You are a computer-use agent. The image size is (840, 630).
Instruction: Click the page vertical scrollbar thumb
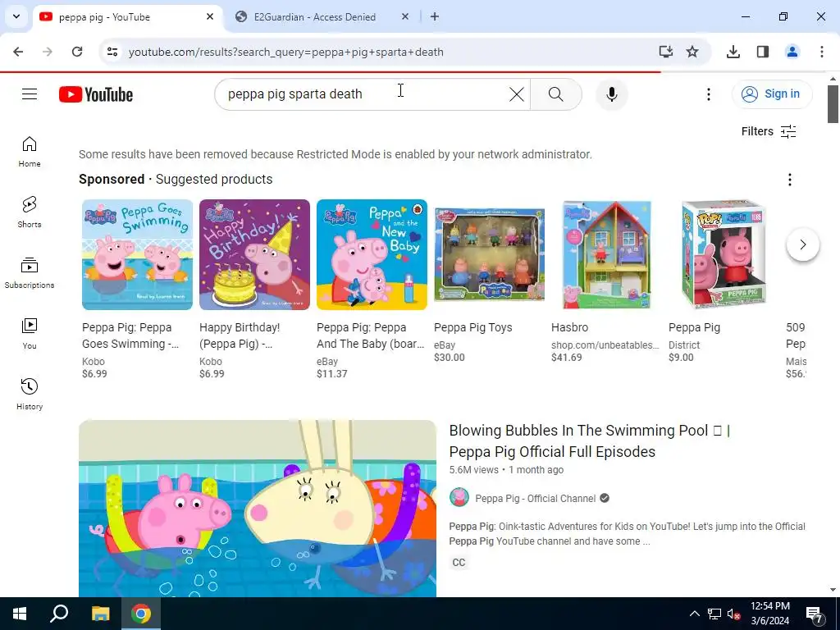[833, 104]
